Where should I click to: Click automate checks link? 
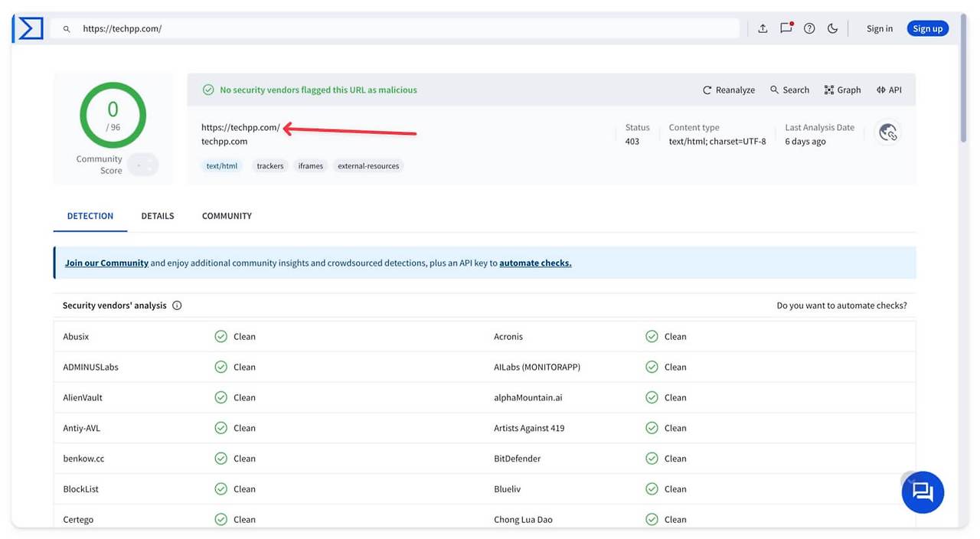tap(535, 263)
